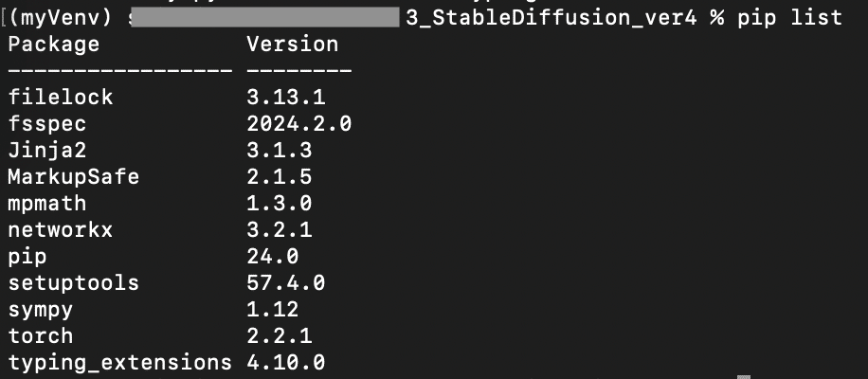Screen dimensions: 868x379
Task: Click the Package column header
Action: click(x=53, y=45)
